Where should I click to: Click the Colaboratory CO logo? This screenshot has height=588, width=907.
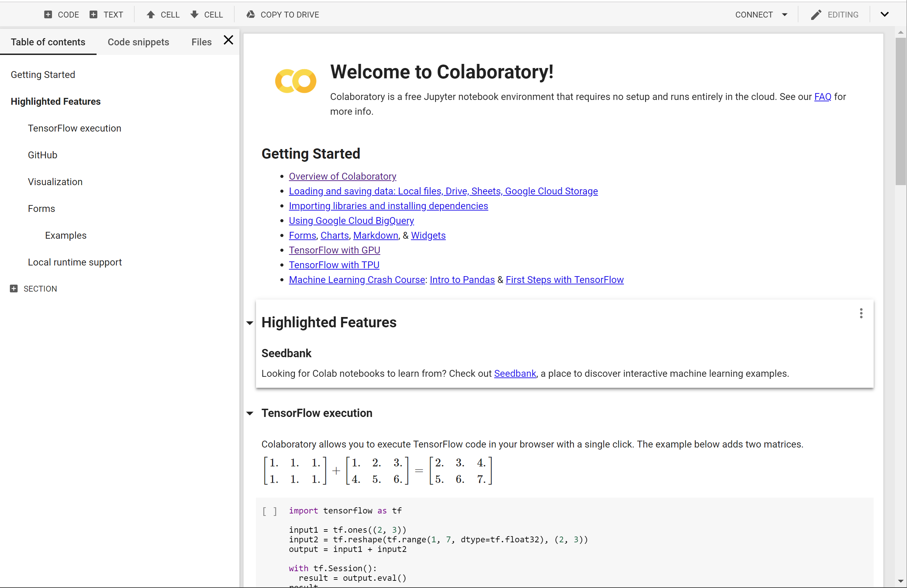tap(295, 80)
